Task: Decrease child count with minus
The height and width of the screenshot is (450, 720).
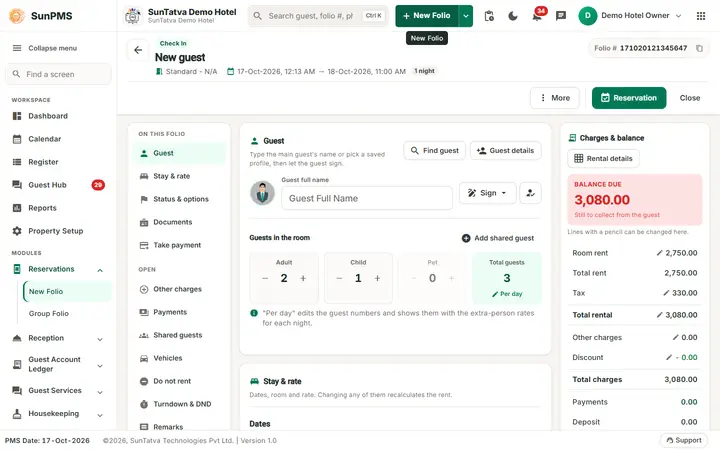Action: click(339, 278)
